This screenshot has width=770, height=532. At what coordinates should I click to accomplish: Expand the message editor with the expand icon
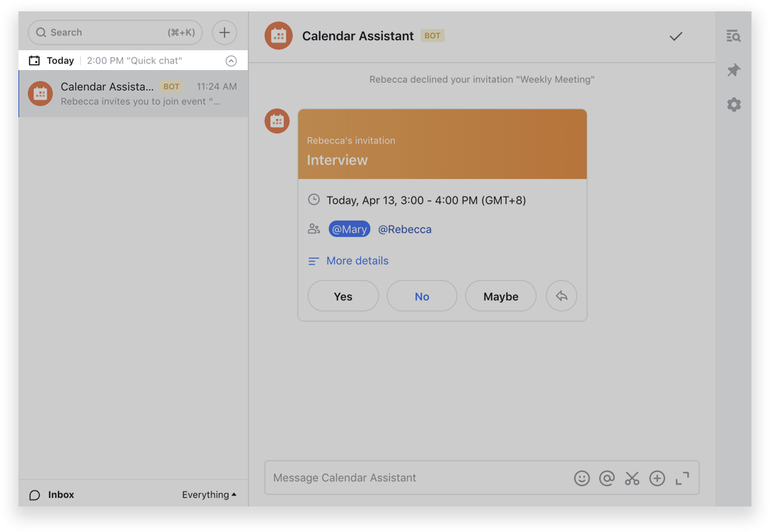682,478
